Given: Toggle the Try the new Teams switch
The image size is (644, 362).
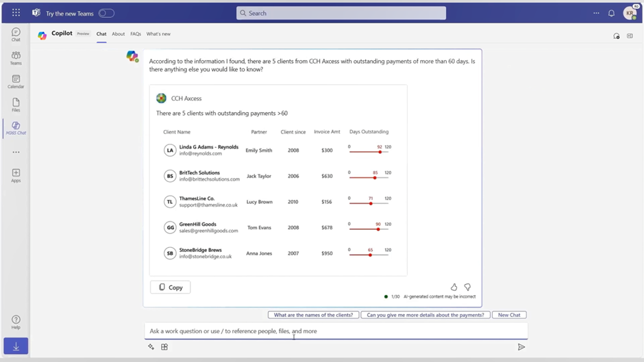Looking at the screenshot, I should (106, 13).
